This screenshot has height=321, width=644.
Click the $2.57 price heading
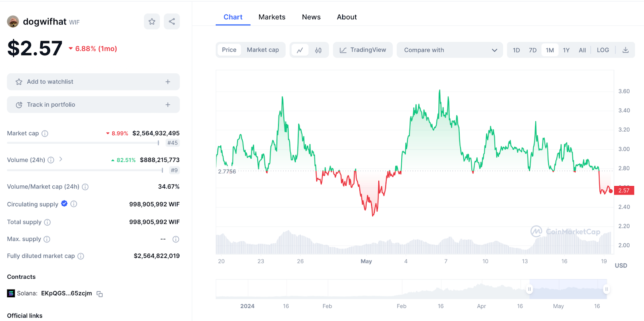click(x=35, y=48)
